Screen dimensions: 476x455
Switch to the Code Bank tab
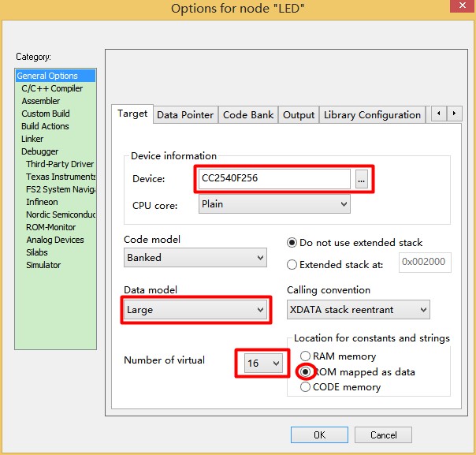click(x=248, y=115)
